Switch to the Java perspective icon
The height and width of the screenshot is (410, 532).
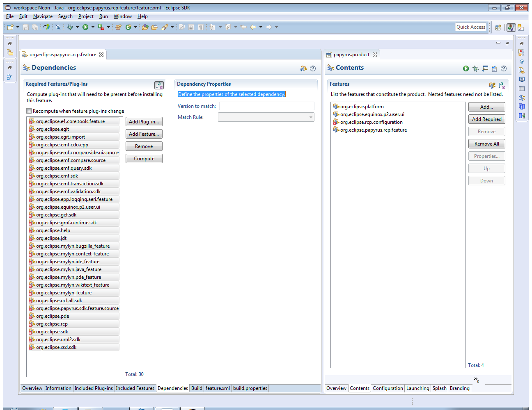click(x=511, y=27)
